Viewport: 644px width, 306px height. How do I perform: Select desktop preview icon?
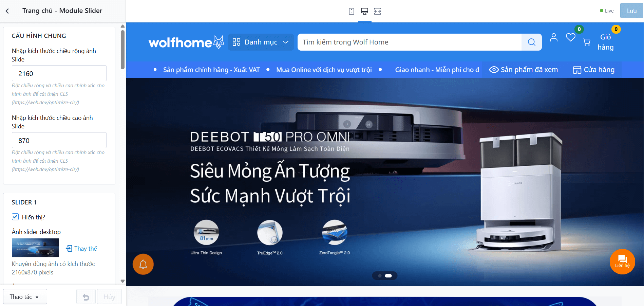pos(365,11)
